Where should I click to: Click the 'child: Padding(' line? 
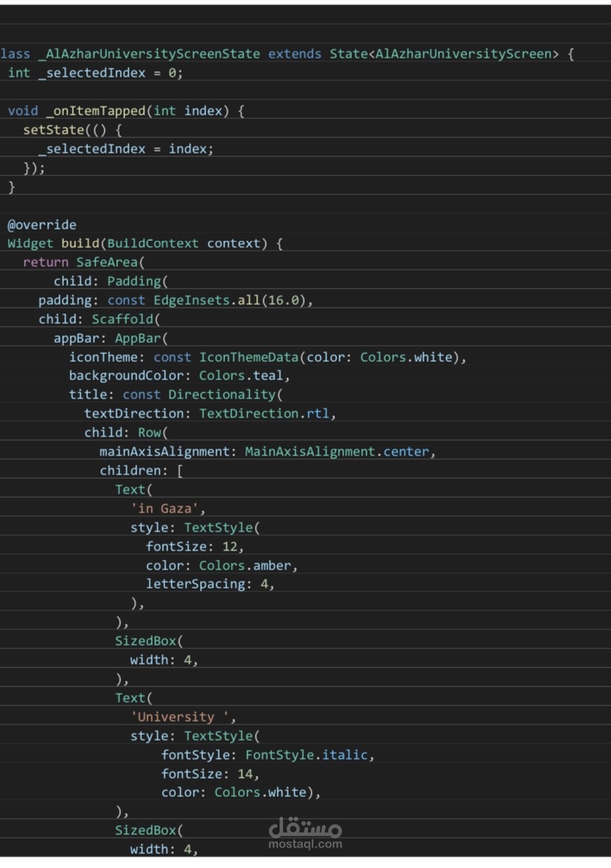[x=111, y=282]
